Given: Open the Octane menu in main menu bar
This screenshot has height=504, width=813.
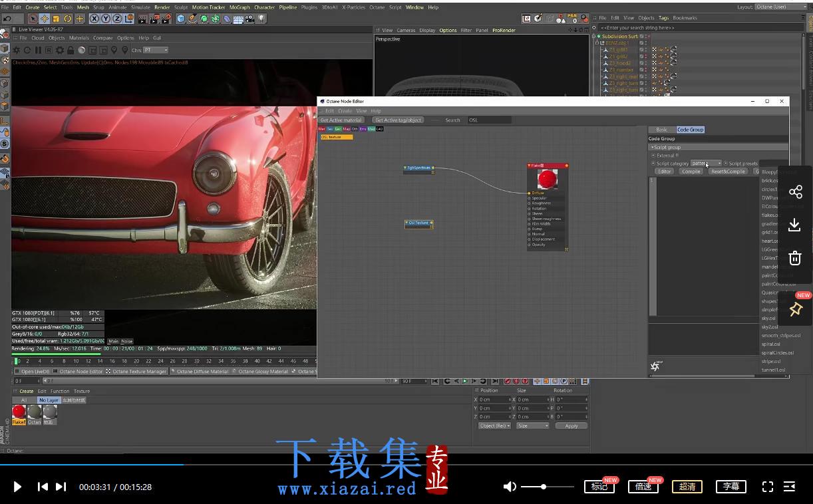Looking at the screenshot, I should (x=377, y=7).
